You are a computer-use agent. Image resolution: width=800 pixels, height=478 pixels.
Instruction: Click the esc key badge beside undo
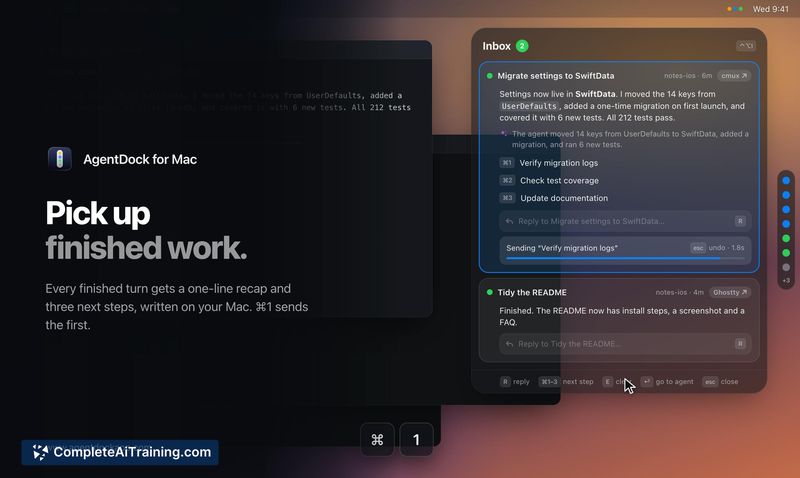coord(697,248)
